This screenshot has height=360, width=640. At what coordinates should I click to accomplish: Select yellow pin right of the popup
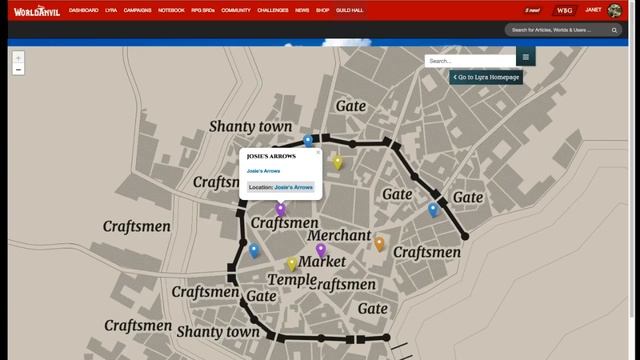coord(338,162)
